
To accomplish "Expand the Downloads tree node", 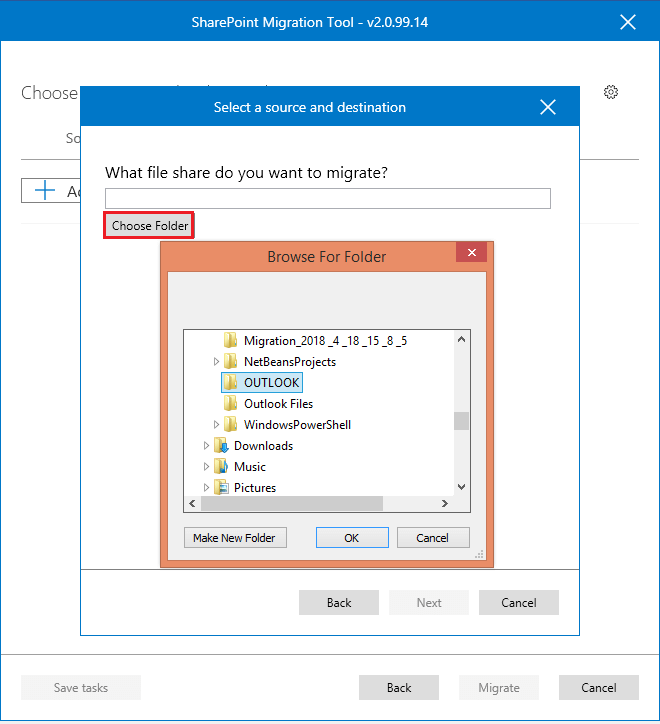I will (x=206, y=446).
